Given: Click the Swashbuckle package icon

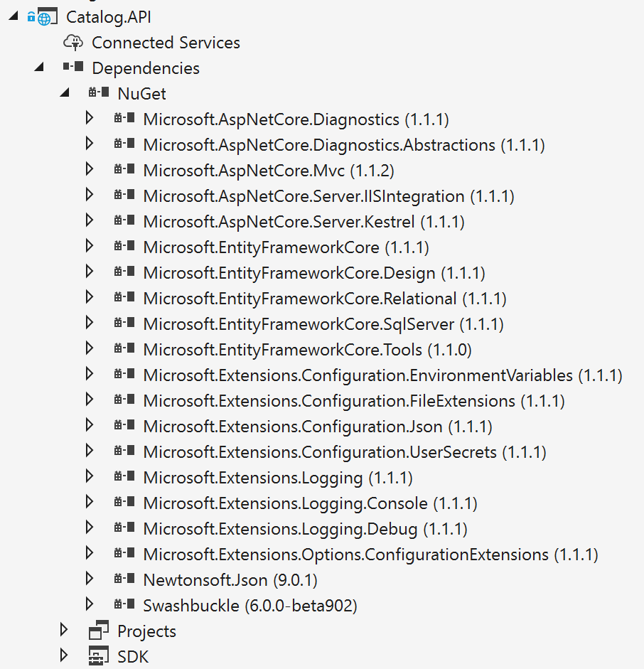Looking at the screenshot, I should 124,606.
